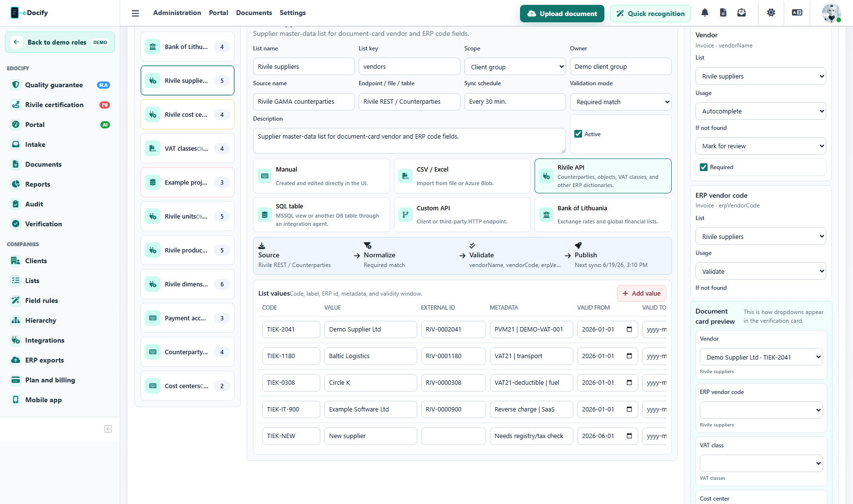
Task: Open the document file icon in header
Action: (723, 13)
